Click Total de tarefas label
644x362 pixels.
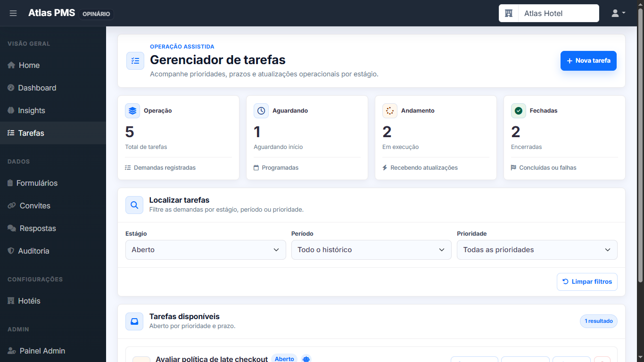(x=146, y=147)
